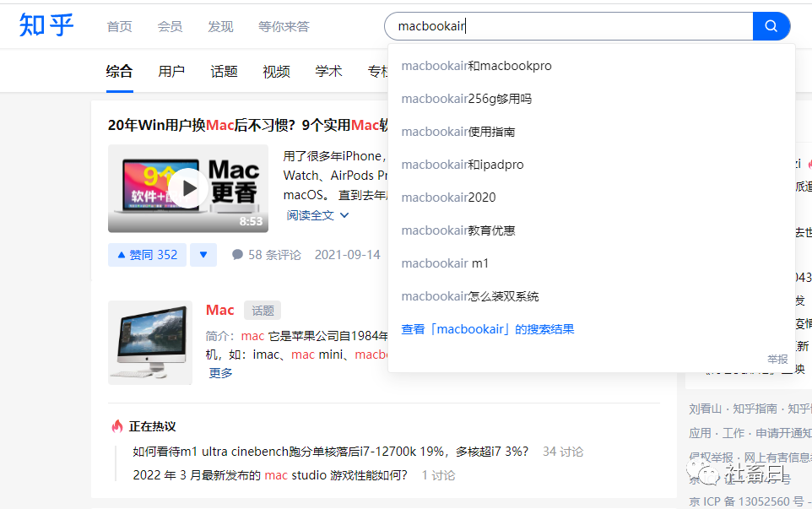Click the 应用 footer link
812x509 pixels.
pyautogui.click(x=700, y=433)
